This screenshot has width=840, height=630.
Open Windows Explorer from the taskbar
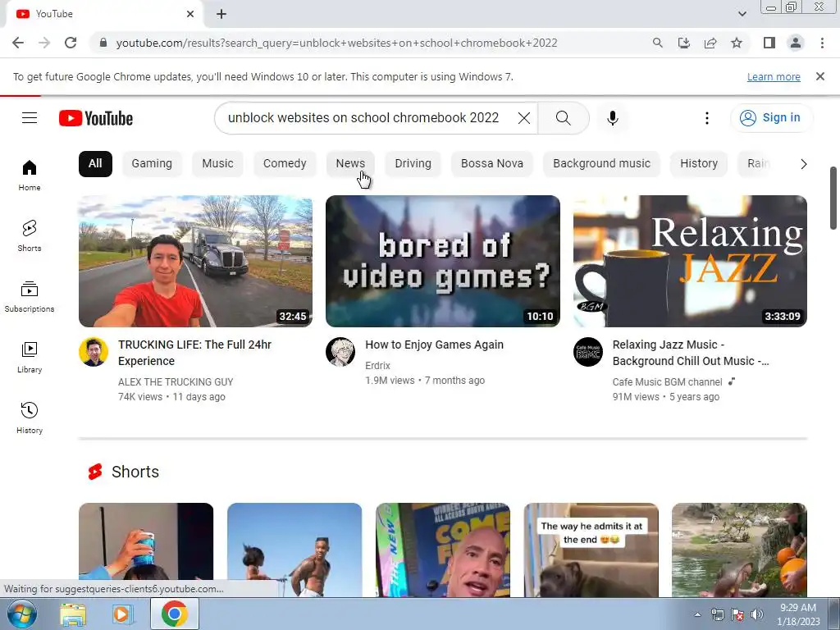73,614
